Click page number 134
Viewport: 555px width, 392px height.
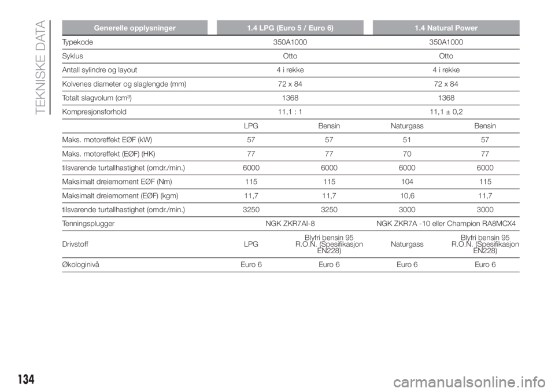(x=26, y=379)
